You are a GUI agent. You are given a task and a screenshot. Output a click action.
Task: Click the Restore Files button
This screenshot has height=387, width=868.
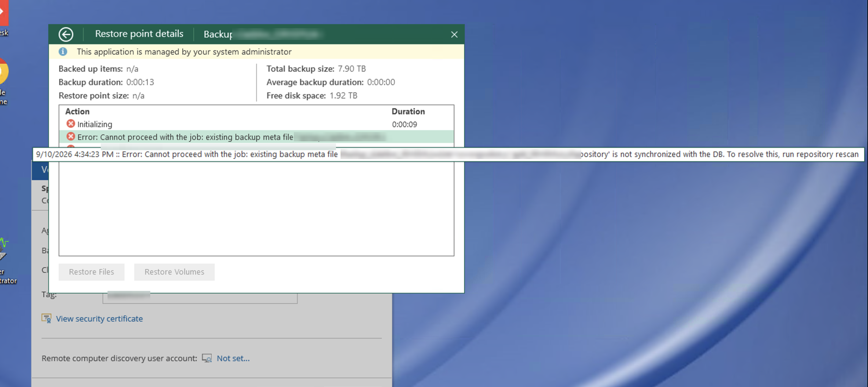tap(91, 272)
